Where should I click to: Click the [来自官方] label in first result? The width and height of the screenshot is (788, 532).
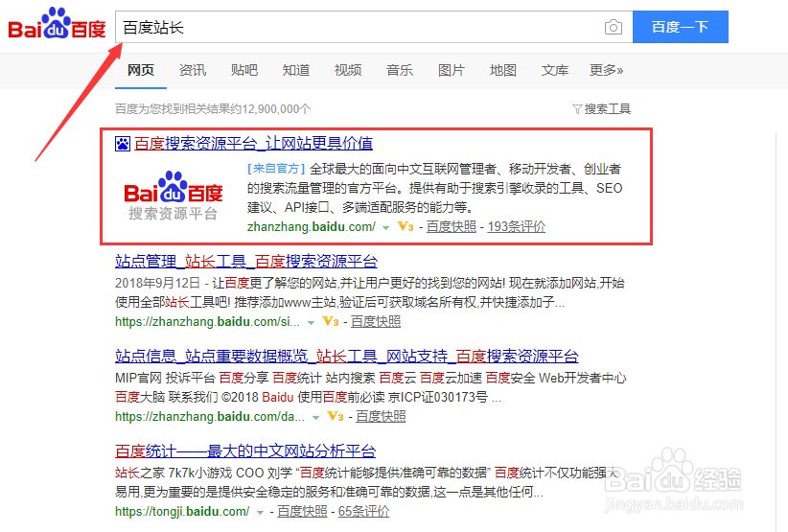point(276,169)
